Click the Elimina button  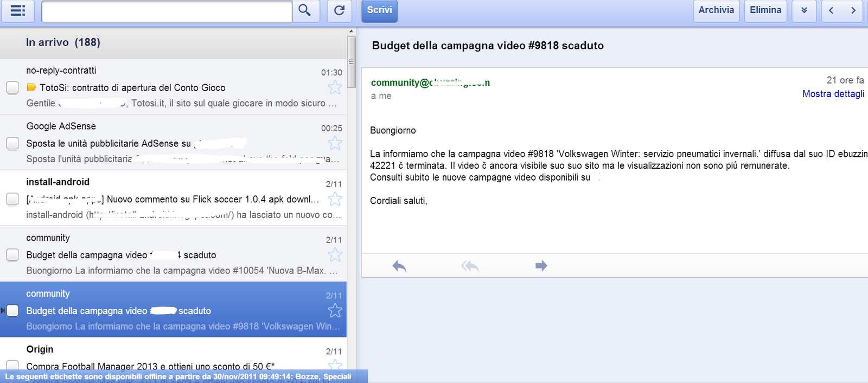(765, 11)
